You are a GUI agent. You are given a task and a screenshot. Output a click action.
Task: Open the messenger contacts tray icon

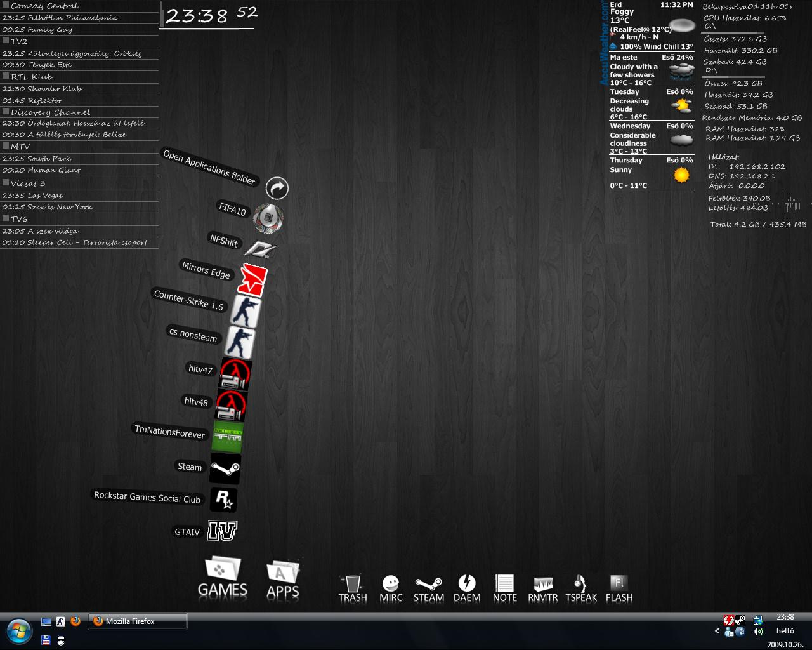point(729,632)
